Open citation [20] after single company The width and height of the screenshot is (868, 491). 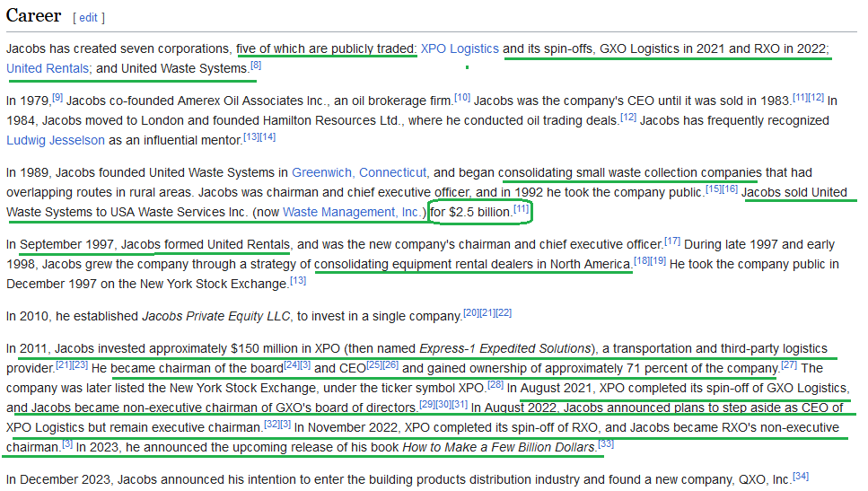471,312
